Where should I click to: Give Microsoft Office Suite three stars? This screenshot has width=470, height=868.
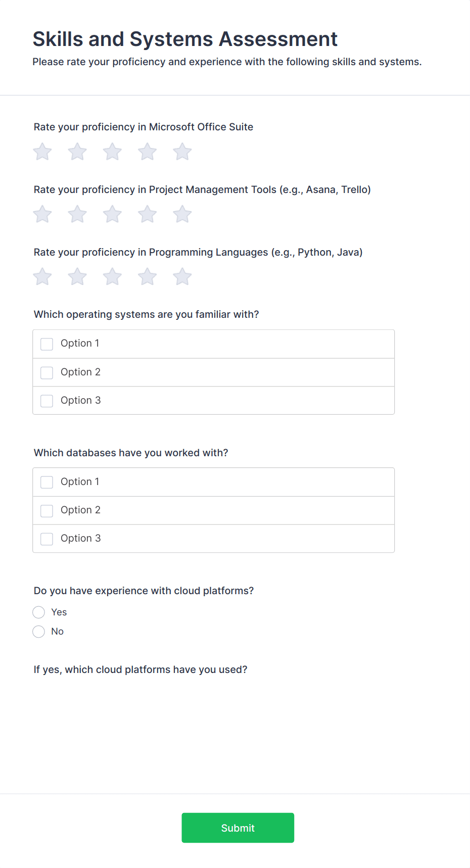coord(112,152)
